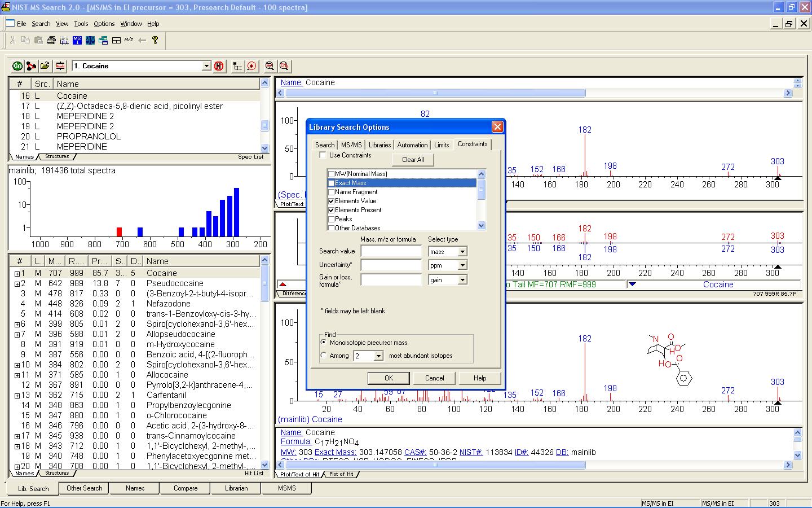
Task: Click the left arrow back icon
Action: click(142, 40)
